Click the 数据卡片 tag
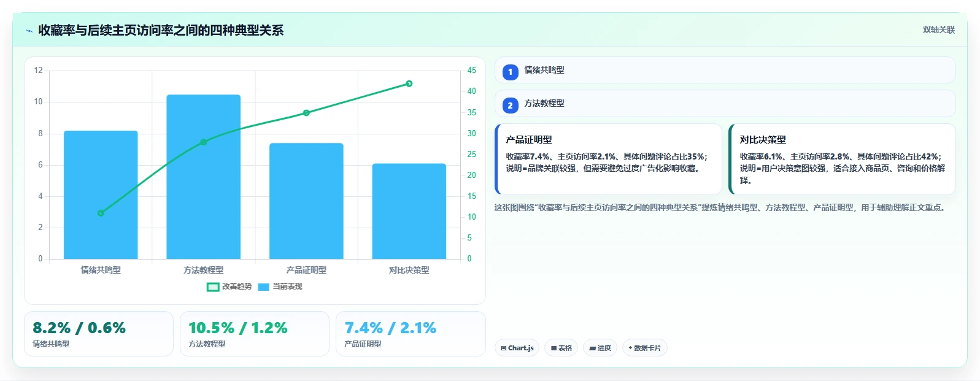The width and height of the screenshot is (980, 381). click(644, 348)
